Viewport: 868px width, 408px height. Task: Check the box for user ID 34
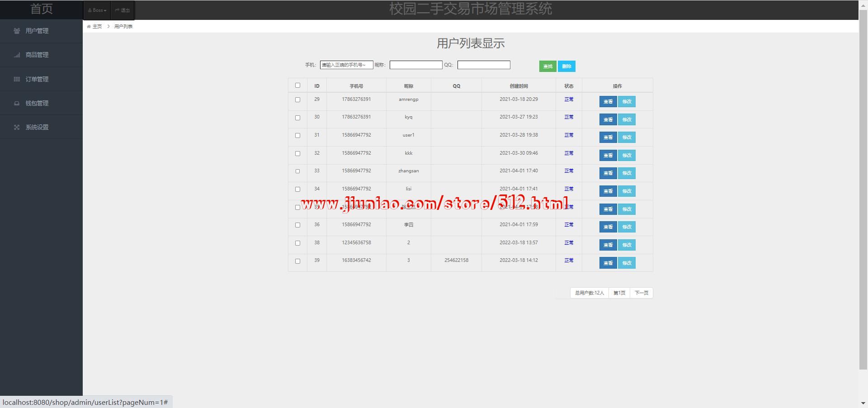[x=297, y=189]
